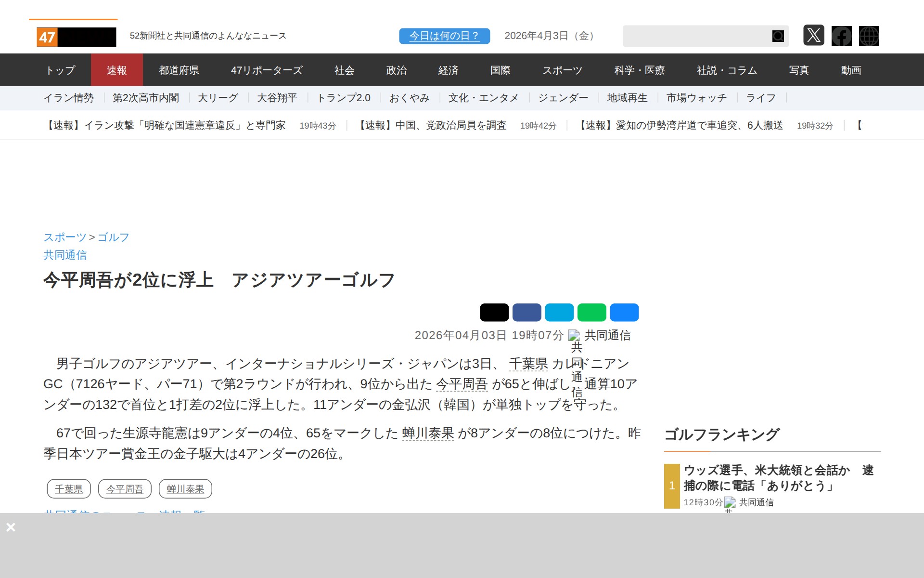
Task: Share article via green LINE button
Action: (591, 313)
